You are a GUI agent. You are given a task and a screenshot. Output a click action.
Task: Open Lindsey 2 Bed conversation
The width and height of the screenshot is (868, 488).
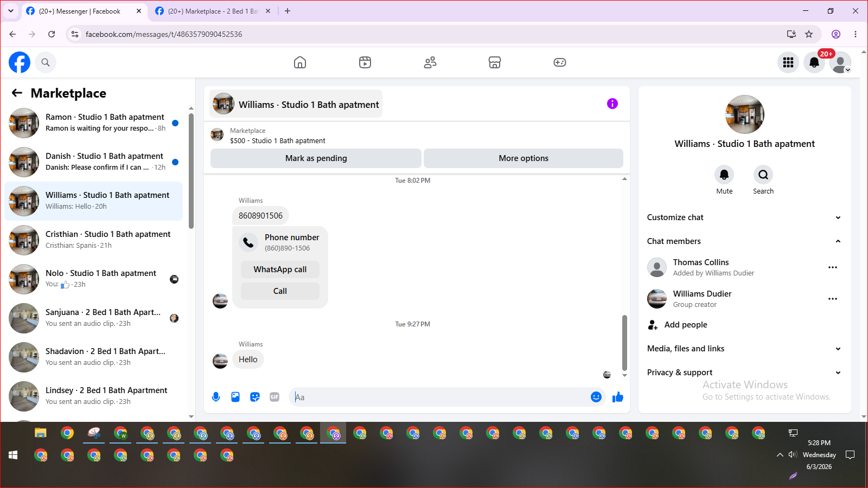coord(93,396)
